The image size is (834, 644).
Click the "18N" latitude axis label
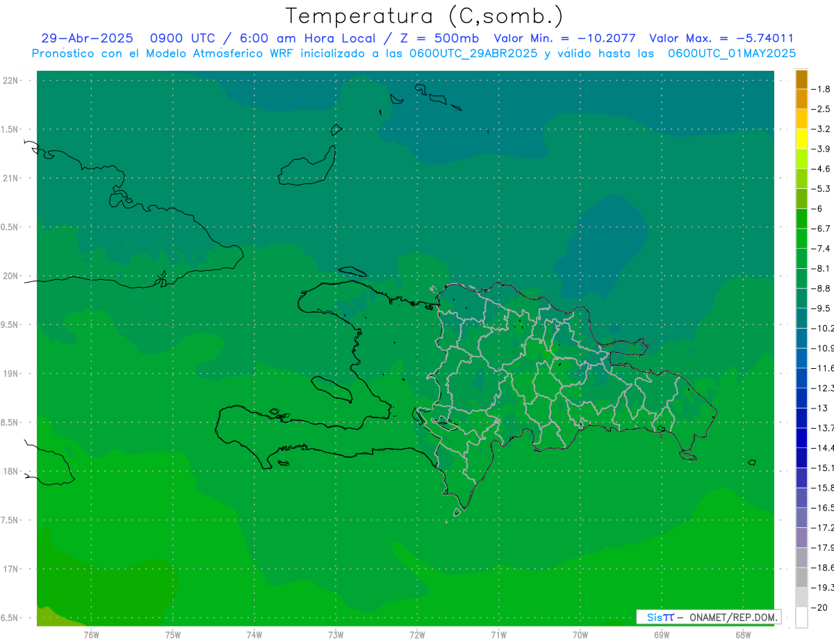coord(10,472)
